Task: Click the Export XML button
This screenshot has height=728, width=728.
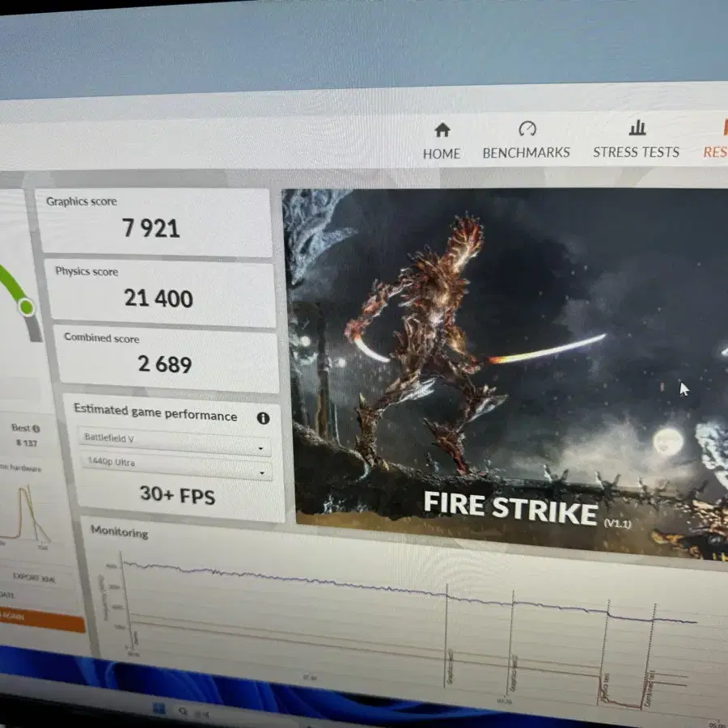Action: click(34, 577)
